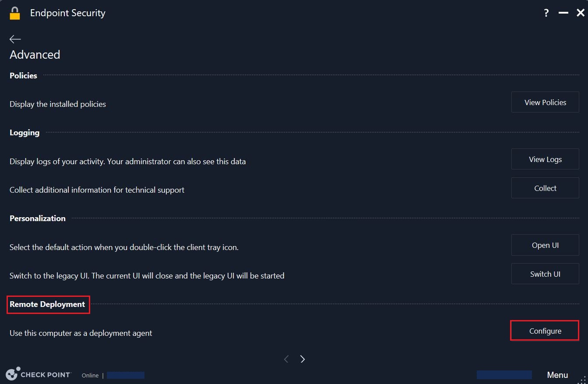
Task: Click the yellow padlock Endpoint Security icon
Action: tap(15, 13)
